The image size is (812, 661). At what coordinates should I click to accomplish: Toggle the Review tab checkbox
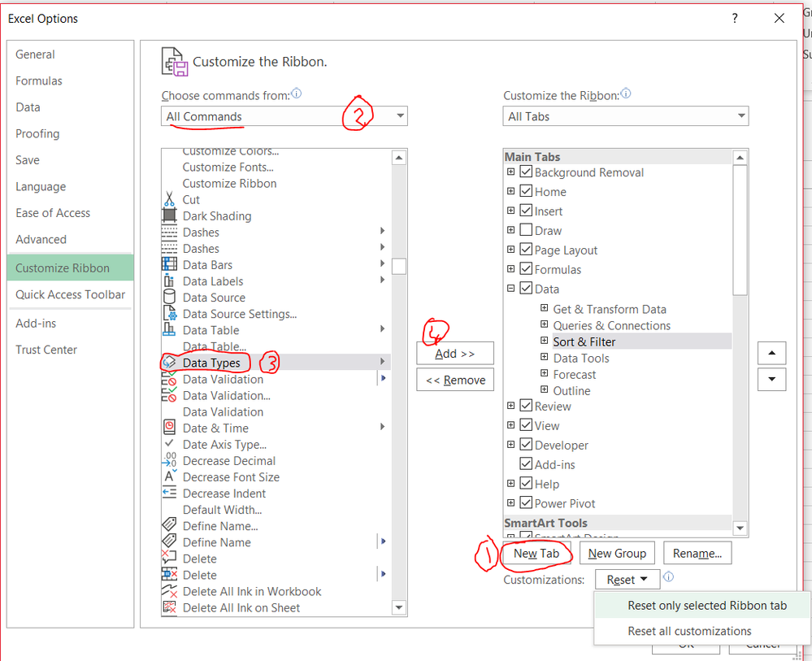click(526, 406)
